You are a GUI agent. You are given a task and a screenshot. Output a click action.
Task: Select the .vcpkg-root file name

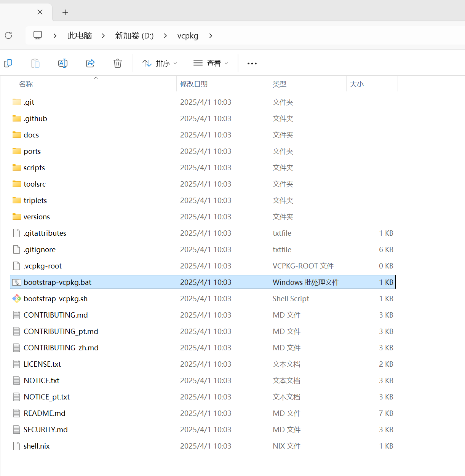(43, 266)
